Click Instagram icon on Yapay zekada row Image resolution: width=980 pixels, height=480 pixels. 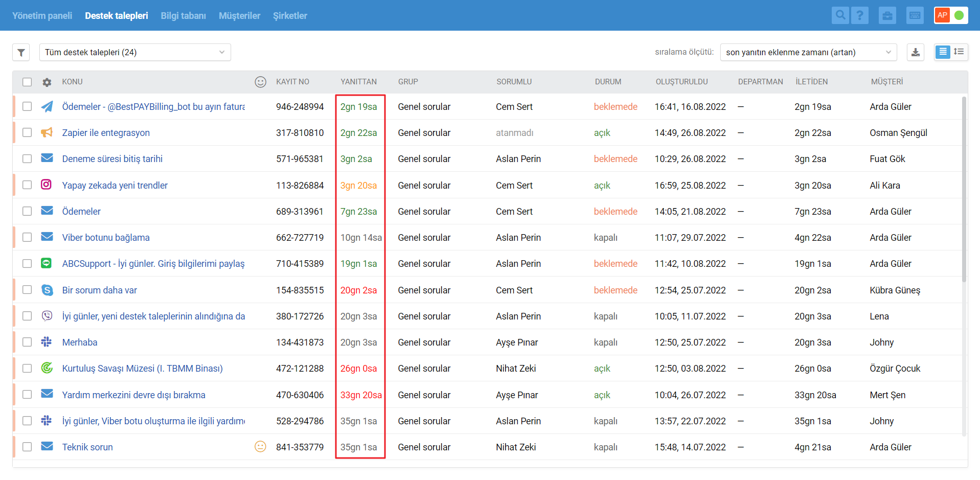[x=46, y=185]
